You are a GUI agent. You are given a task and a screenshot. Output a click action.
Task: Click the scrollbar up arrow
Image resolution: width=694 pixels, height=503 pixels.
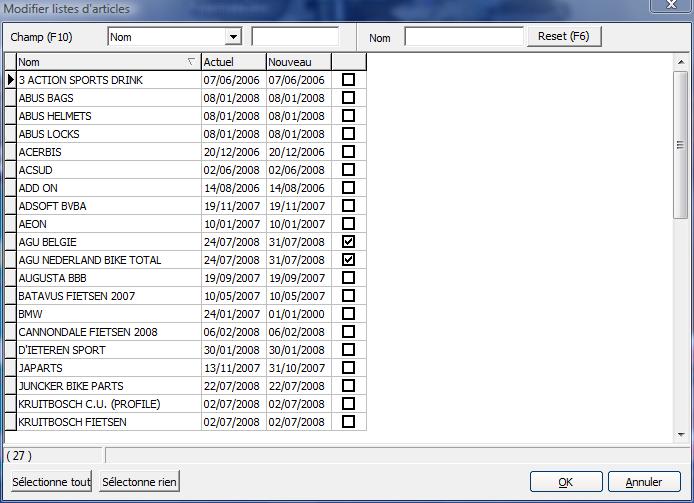[681, 62]
